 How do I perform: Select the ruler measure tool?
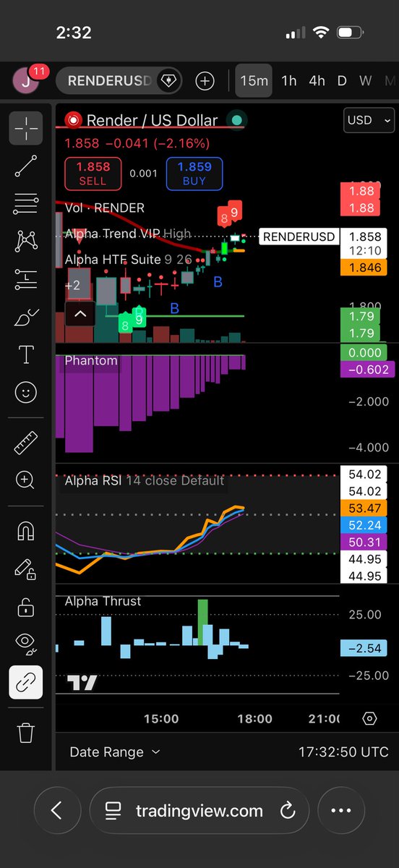pyautogui.click(x=26, y=442)
